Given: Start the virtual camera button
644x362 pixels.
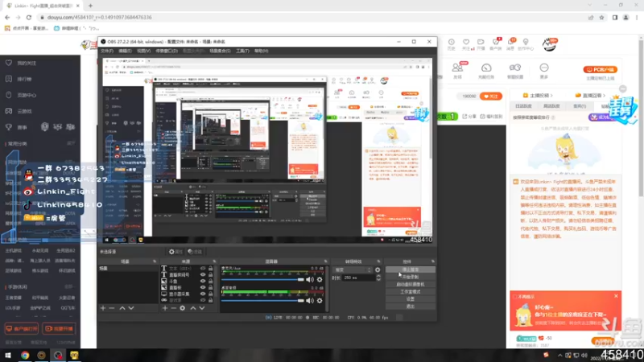Looking at the screenshot, I should point(411,285).
